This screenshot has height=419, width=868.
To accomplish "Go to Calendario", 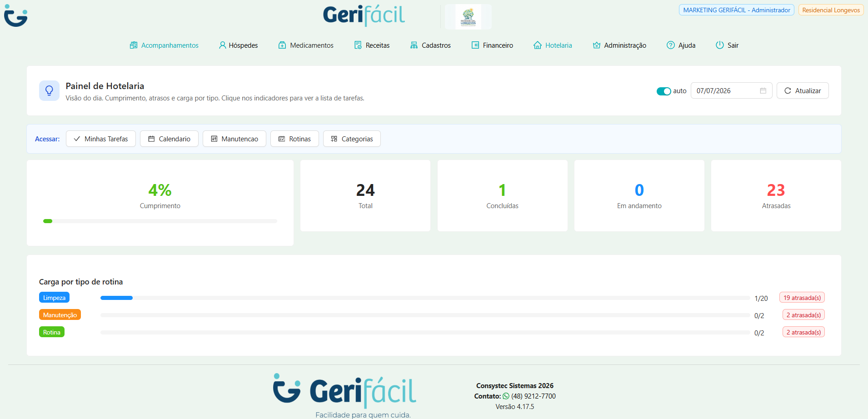I will click(x=169, y=139).
